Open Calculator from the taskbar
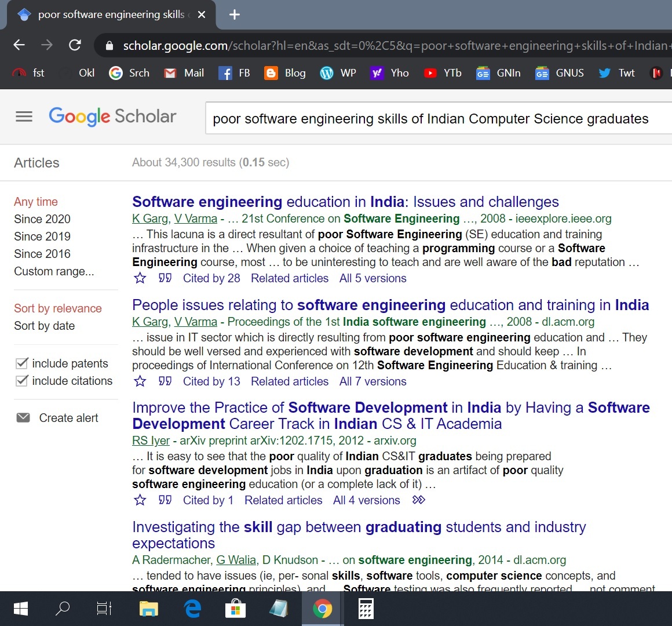The height and width of the screenshot is (626, 672). coord(366,609)
